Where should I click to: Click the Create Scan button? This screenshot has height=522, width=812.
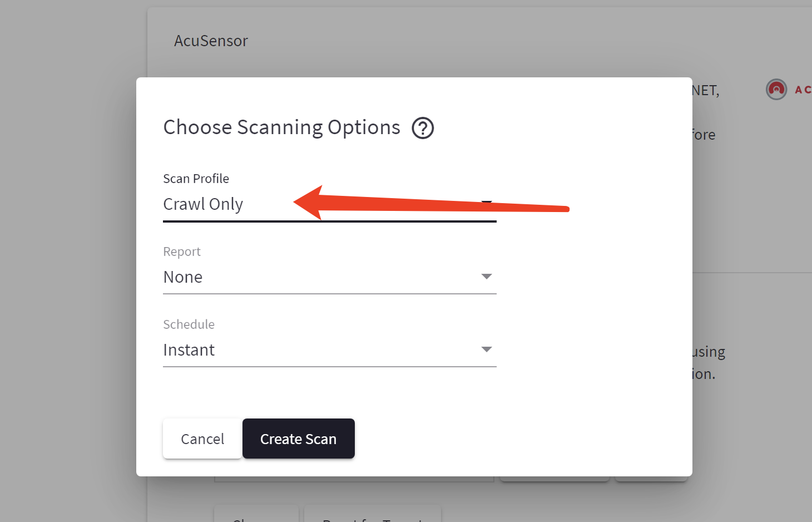(298, 439)
